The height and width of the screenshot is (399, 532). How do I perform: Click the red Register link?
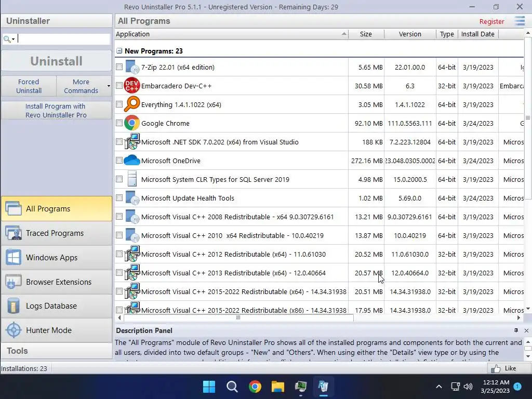pyautogui.click(x=491, y=21)
